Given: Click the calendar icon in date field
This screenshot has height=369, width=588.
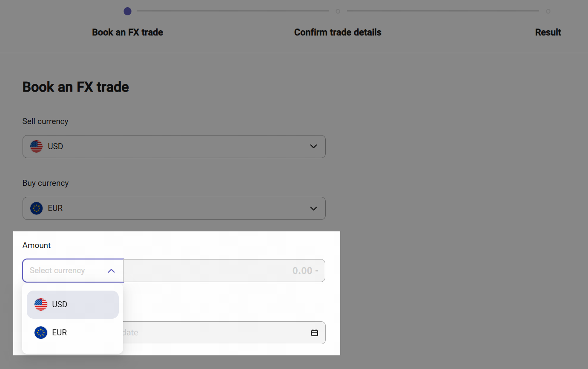Looking at the screenshot, I should coord(315,333).
